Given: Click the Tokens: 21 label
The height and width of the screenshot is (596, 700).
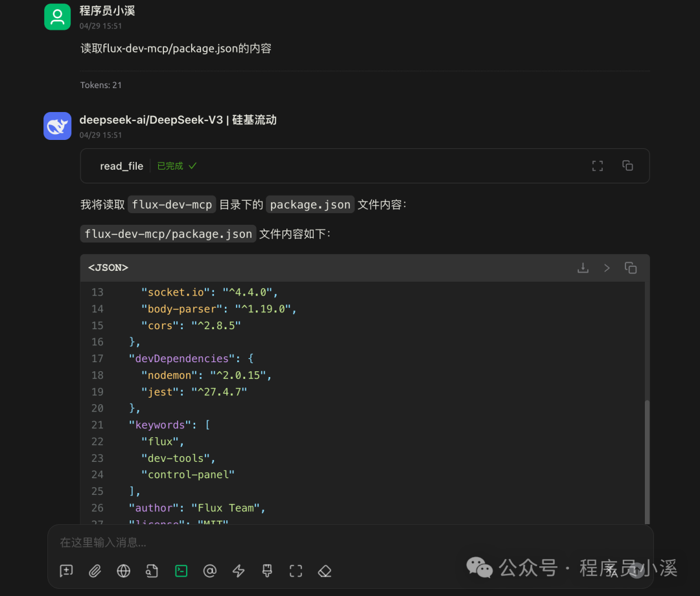Looking at the screenshot, I should pyautogui.click(x=101, y=86).
